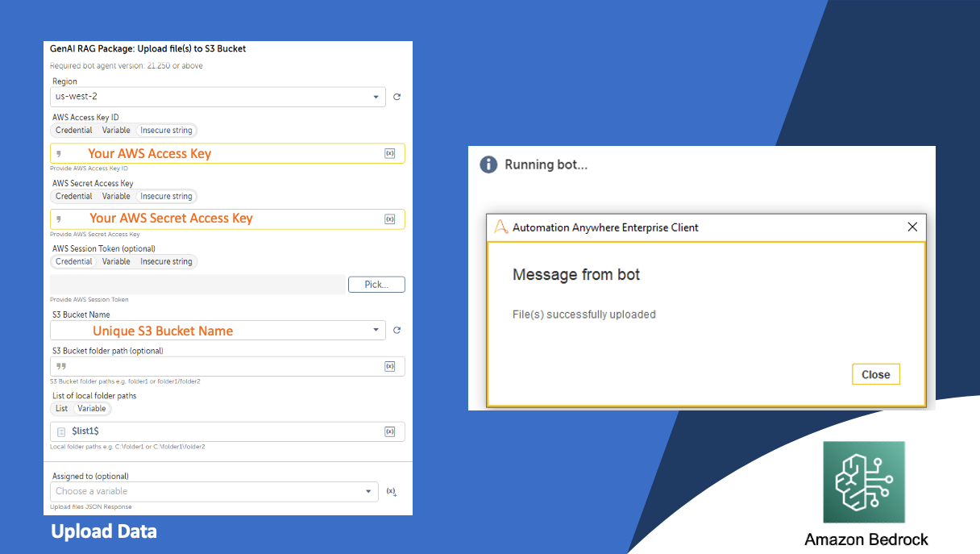Insert a variable in the Secret Access Key field
980x554 pixels.
coord(390,219)
